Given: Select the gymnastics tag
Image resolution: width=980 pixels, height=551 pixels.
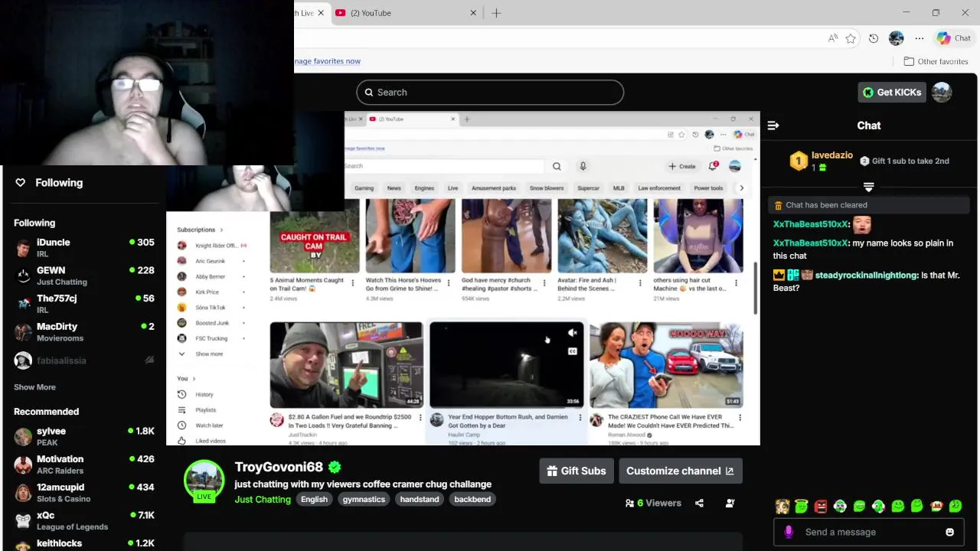Looking at the screenshot, I should (x=364, y=500).
